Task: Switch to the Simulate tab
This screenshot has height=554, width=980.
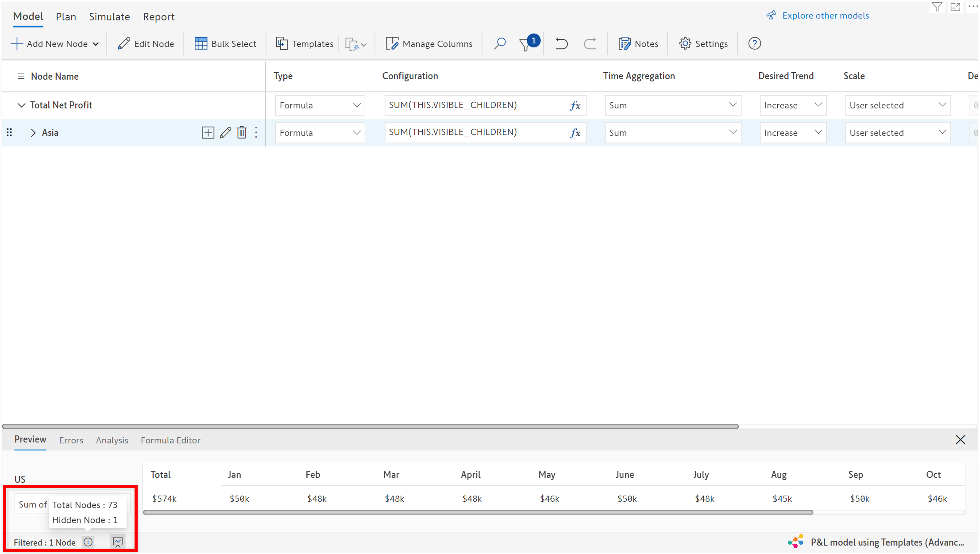Action: tap(109, 17)
